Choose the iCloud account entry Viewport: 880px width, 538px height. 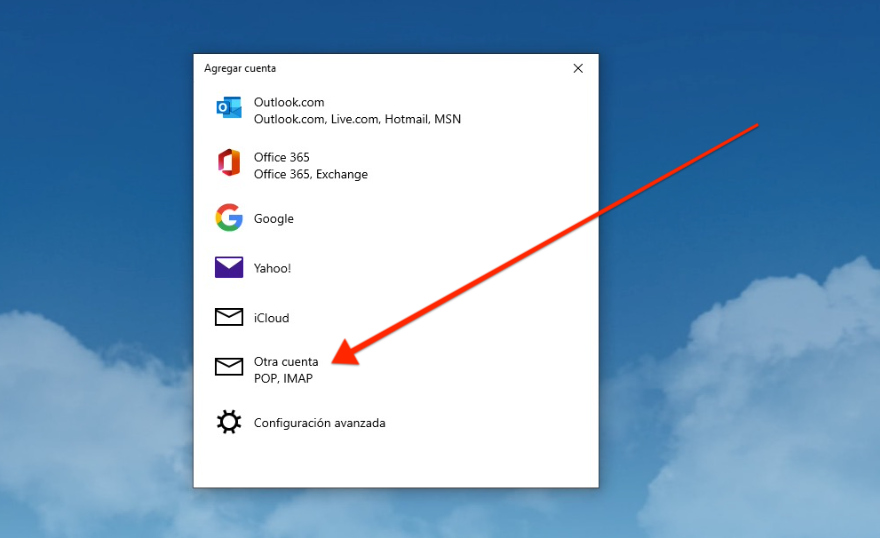(271, 318)
